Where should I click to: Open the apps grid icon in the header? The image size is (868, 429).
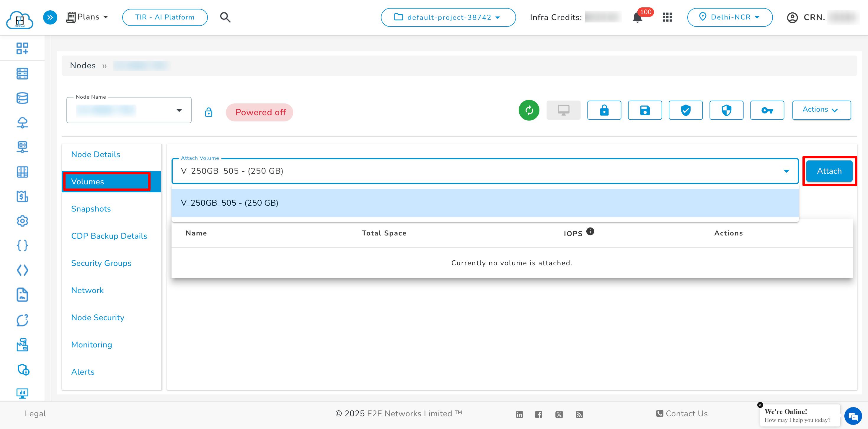point(667,17)
